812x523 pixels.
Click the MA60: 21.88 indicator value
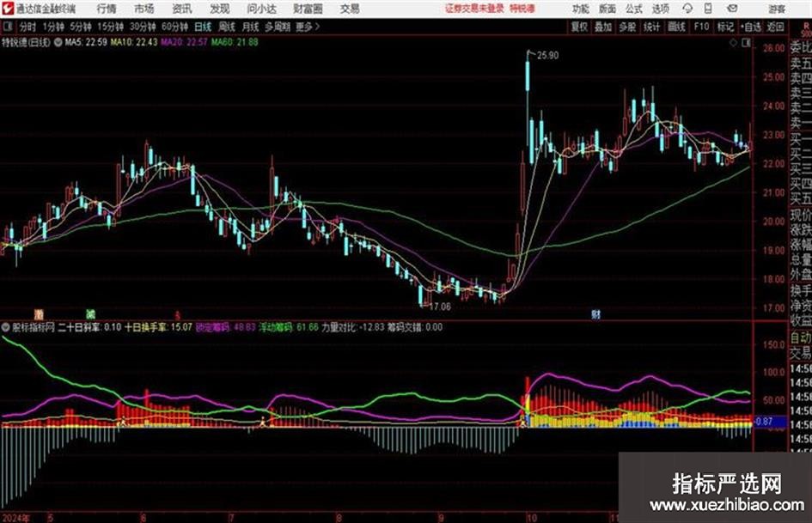(235, 42)
